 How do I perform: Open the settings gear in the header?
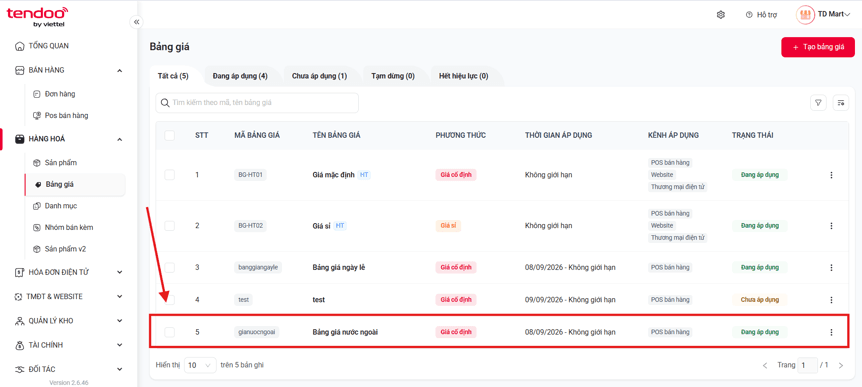coord(721,15)
